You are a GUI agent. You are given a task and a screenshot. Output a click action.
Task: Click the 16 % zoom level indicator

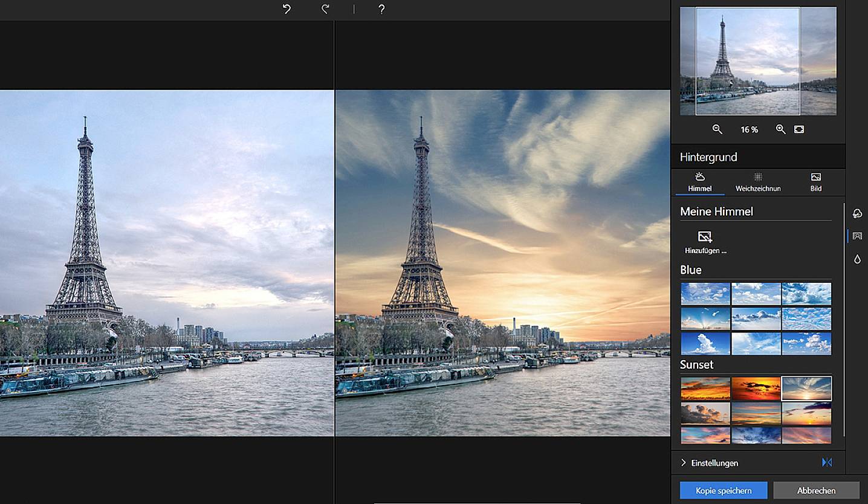coord(749,129)
